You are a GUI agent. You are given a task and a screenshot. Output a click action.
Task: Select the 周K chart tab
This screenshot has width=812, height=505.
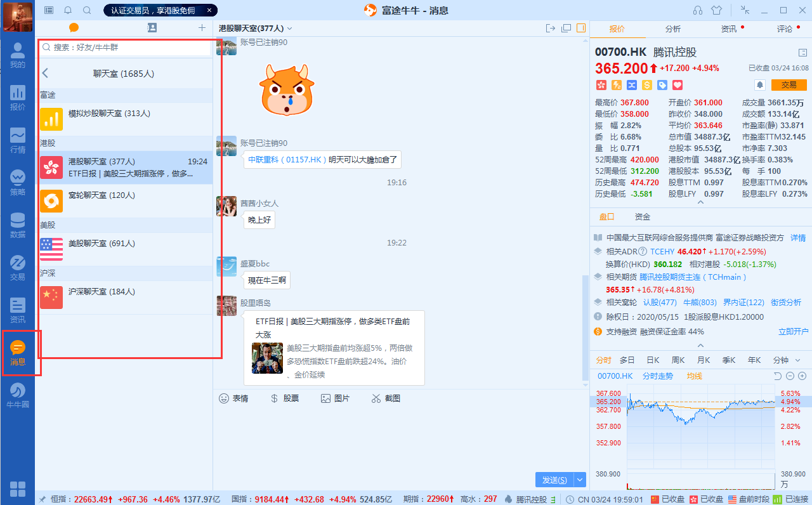tap(678, 360)
